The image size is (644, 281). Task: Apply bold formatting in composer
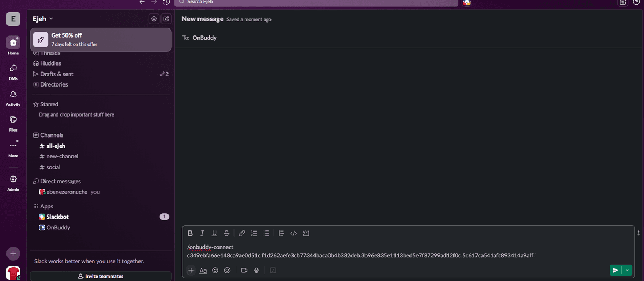click(x=190, y=233)
